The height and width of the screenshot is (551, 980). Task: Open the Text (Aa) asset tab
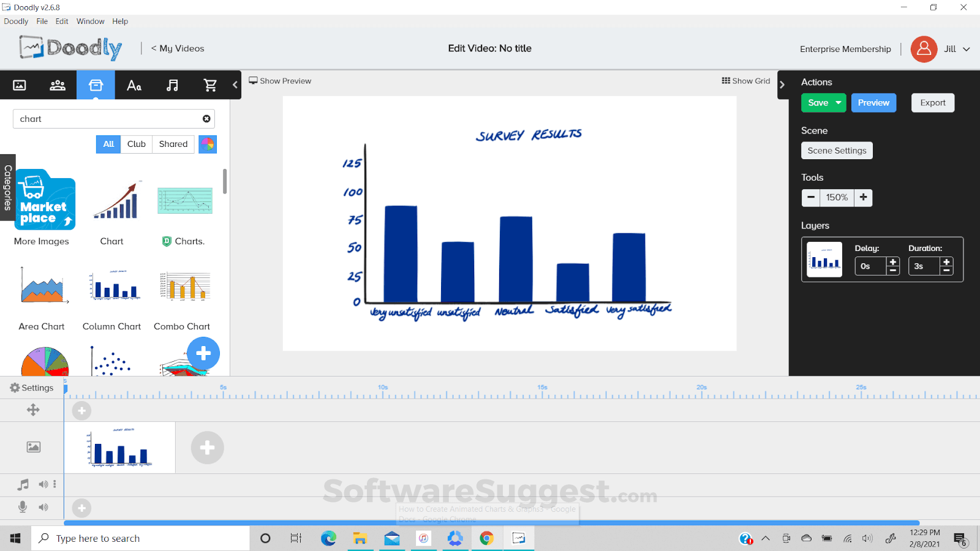(134, 85)
